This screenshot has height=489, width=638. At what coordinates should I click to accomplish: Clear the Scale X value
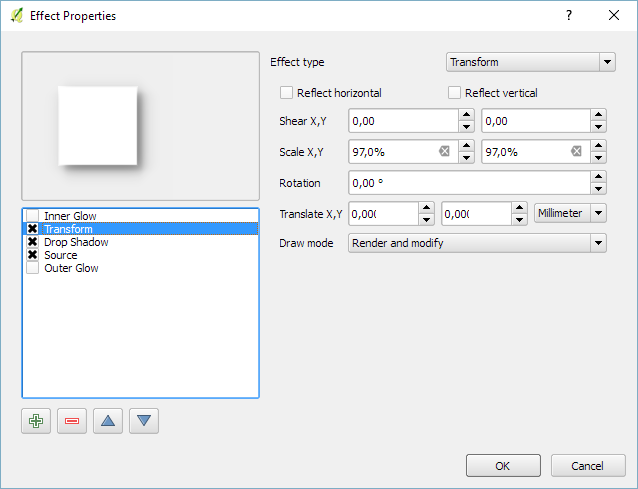tap(444, 152)
